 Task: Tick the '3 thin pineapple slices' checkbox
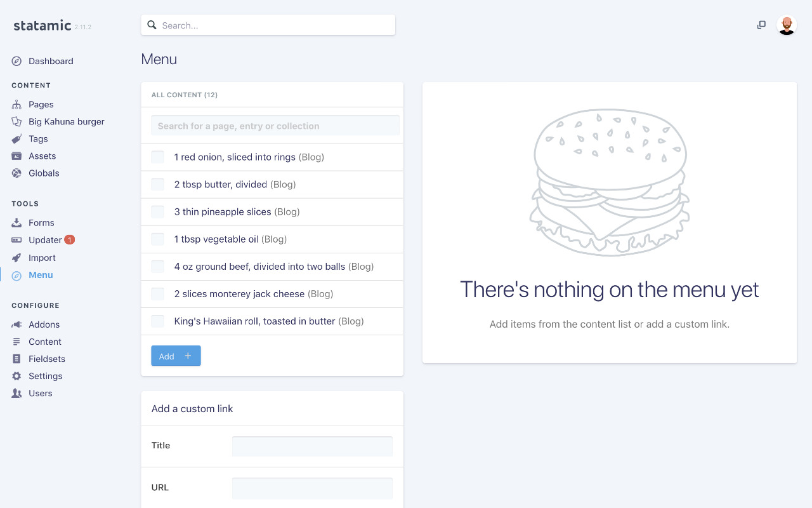point(157,211)
